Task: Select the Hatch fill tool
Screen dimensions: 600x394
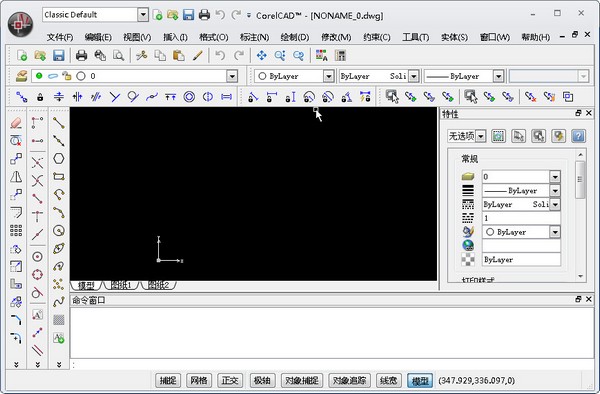Action: pyautogui.click(x=59, y=320)
